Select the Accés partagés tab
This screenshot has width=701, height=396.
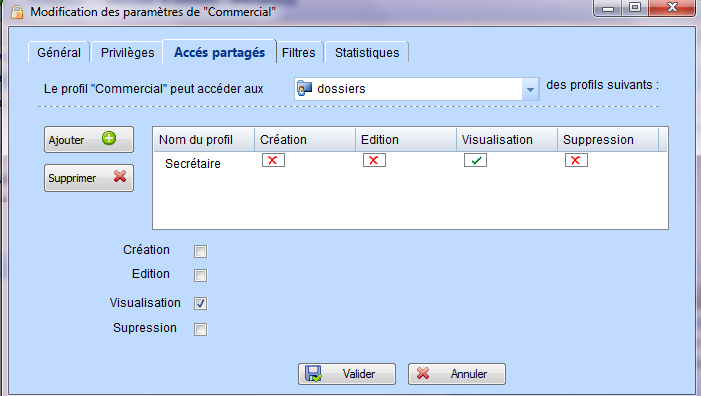(x=220, y=52)
